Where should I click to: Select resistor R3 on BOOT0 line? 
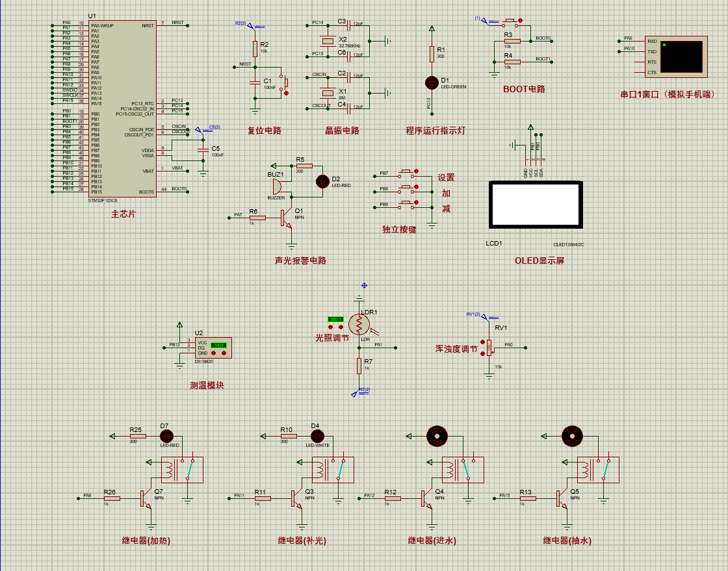(512, 42)
